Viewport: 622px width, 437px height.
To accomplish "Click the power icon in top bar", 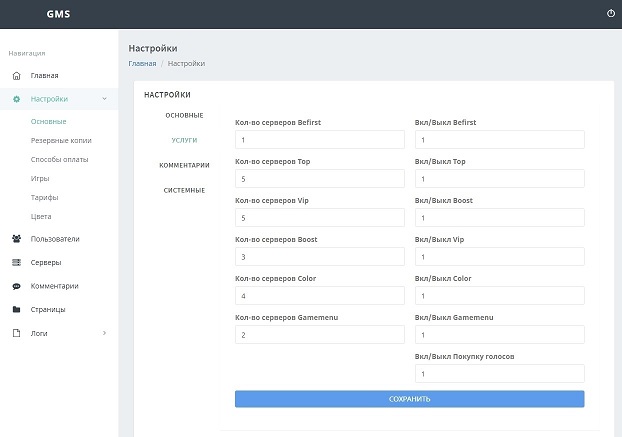I will pyautogui.click(x=611, y=14).
